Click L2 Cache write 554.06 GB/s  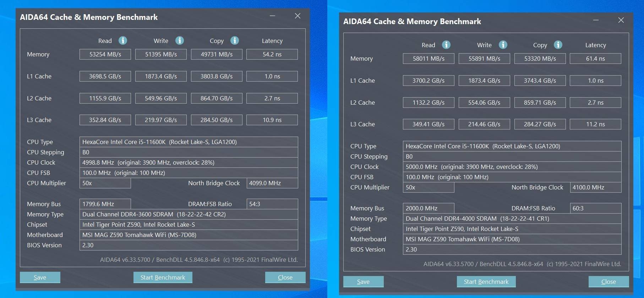484,103
